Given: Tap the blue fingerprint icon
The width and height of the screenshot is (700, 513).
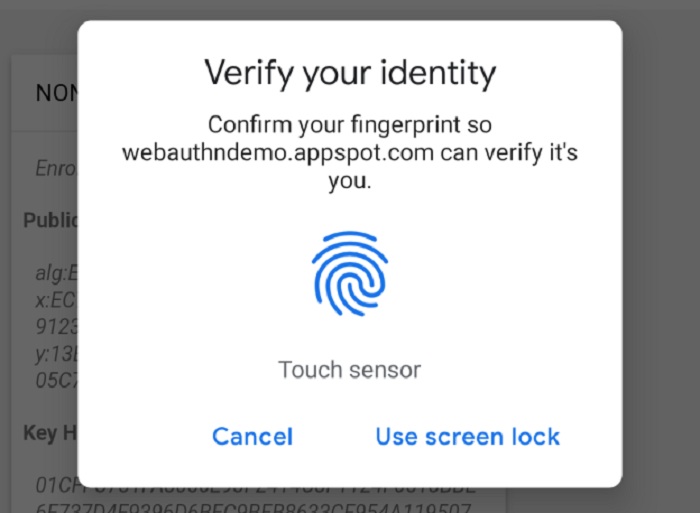Looking at the screenshot, I should 350,274.
